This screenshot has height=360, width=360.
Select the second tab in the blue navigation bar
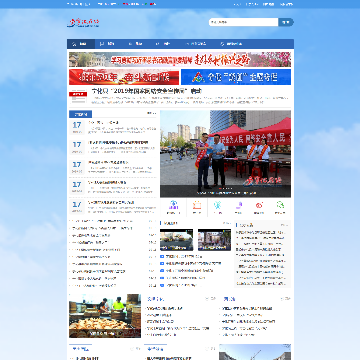pos(108,44)
